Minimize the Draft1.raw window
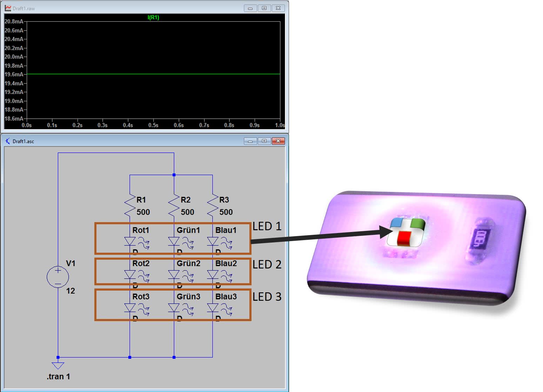Screen dimensions: 543x392 point(250,8)
